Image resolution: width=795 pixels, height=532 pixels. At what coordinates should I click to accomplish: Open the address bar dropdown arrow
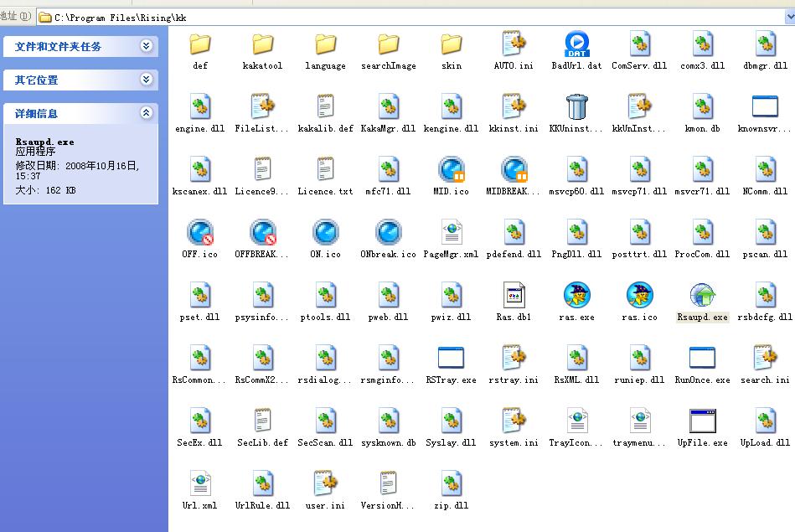click(790, 18)
